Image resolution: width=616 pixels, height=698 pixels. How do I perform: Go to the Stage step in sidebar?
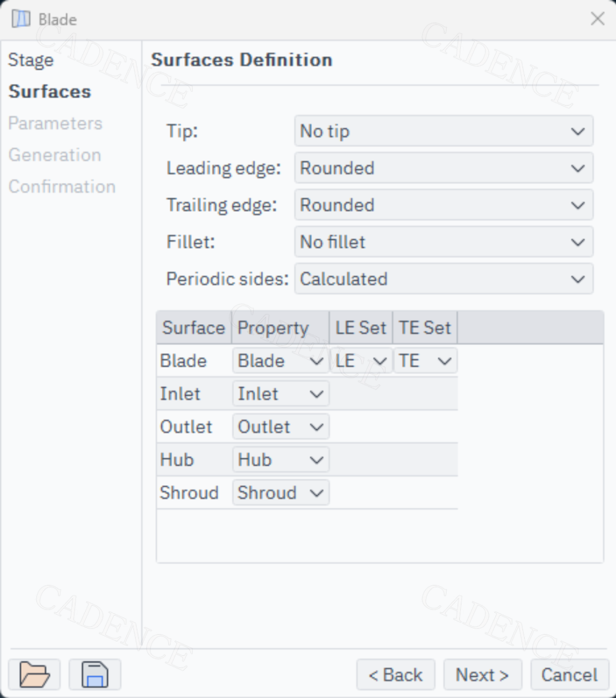click(31, 60)
